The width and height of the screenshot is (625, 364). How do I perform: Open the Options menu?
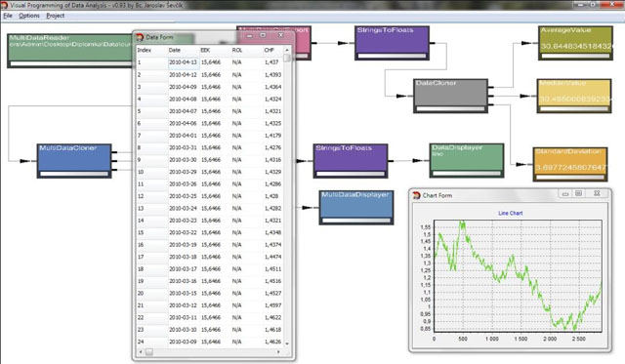tap(29, 16)
